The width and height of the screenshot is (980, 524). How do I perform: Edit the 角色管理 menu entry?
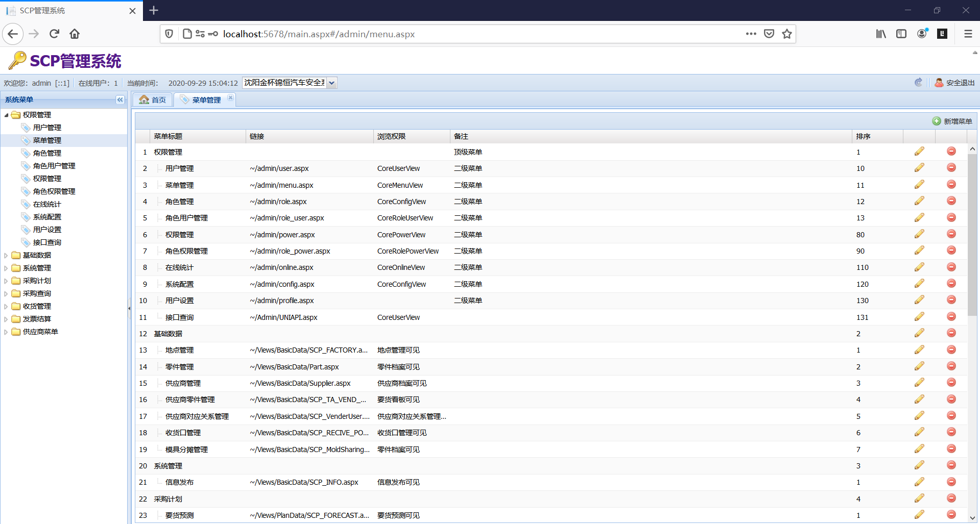[919, 201]
